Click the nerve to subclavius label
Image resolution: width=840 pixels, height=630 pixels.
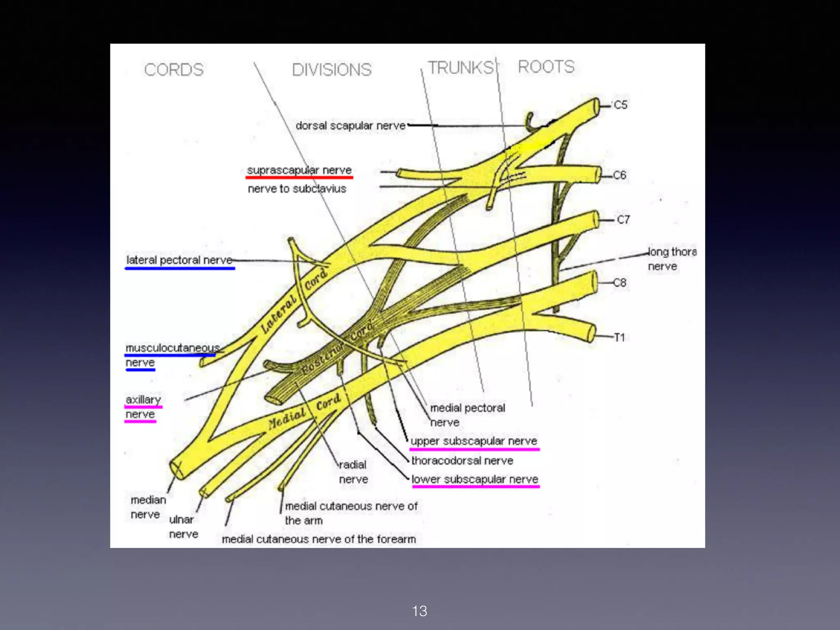coord(297,189)
